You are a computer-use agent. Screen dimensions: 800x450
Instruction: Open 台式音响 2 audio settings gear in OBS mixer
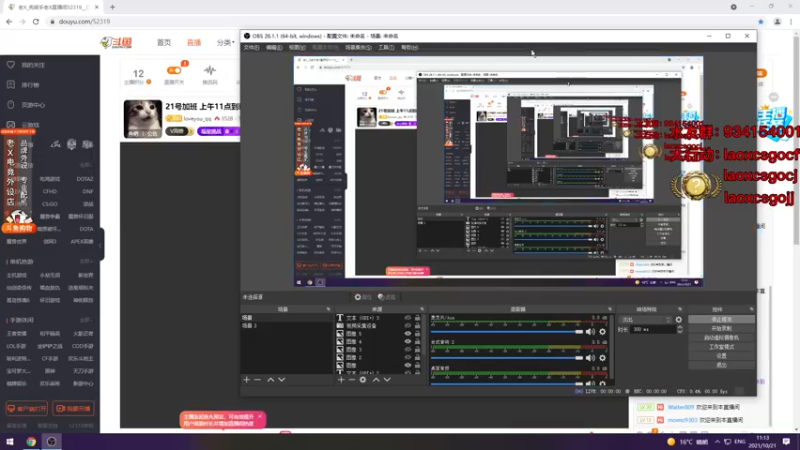pyautogui.click(x=603, y=358)
